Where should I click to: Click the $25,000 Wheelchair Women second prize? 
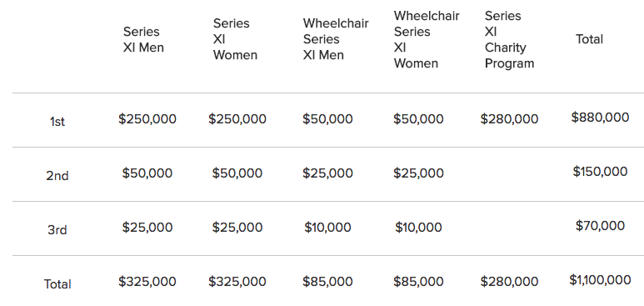pos(418,173)
